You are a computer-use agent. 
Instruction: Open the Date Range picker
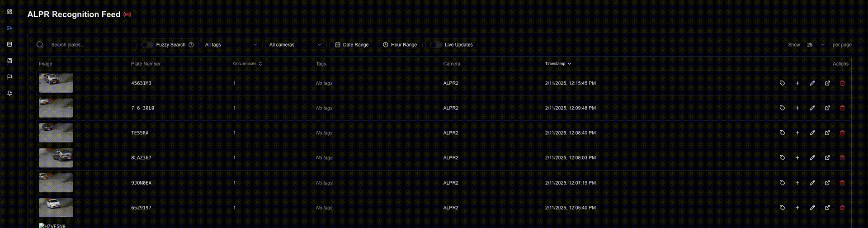[352, 45]
